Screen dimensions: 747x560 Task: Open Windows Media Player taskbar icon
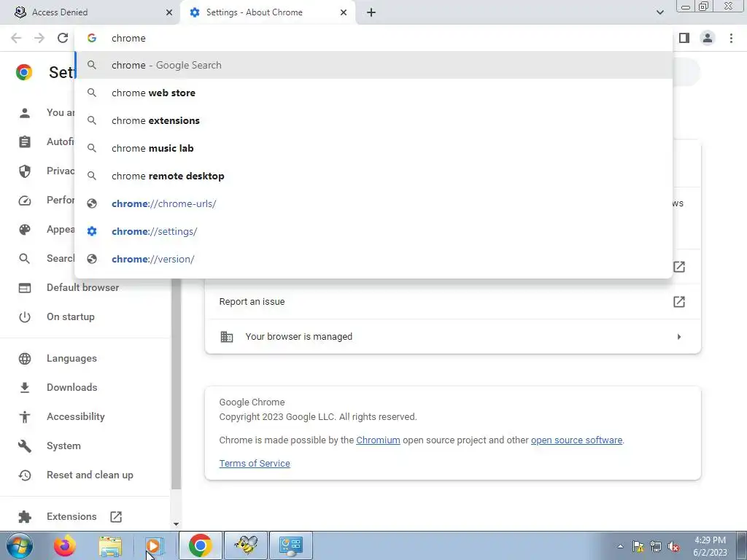coord(155,545)
